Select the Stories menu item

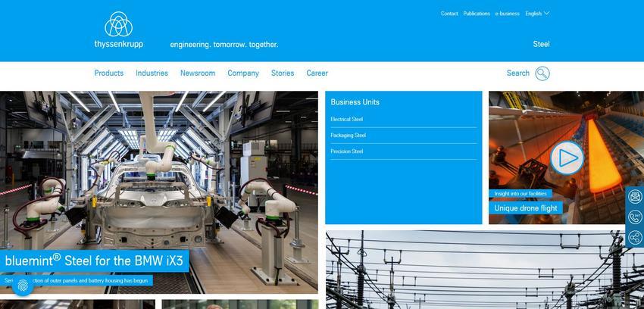(x=283, y=73)
